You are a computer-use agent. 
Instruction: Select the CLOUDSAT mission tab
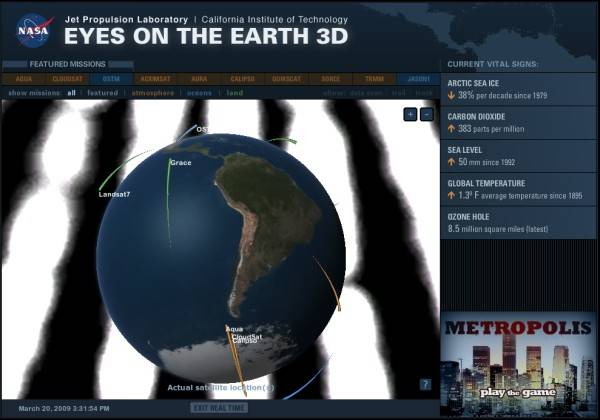click(67, 79)
